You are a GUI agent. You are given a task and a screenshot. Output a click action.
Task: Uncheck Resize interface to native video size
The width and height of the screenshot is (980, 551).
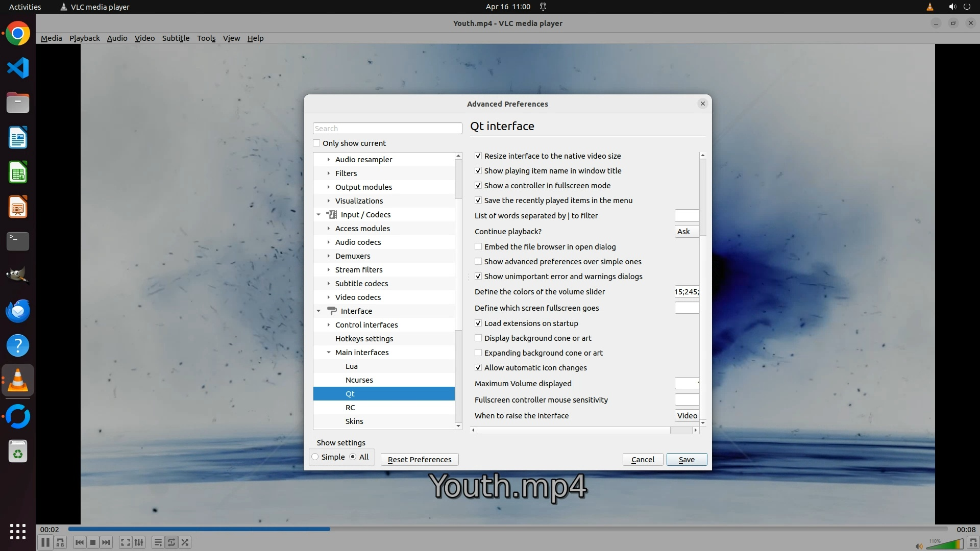coord(478,156)
